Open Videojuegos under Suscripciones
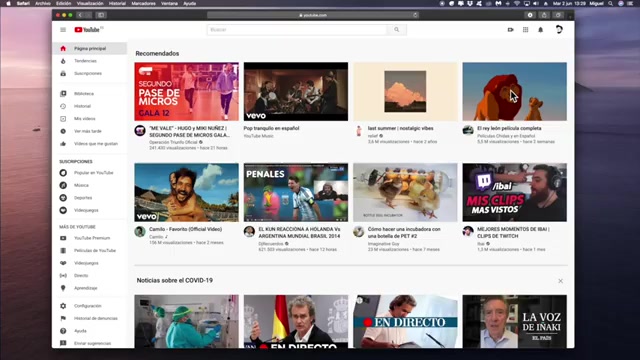640x360 pixels. click(89, 210)
